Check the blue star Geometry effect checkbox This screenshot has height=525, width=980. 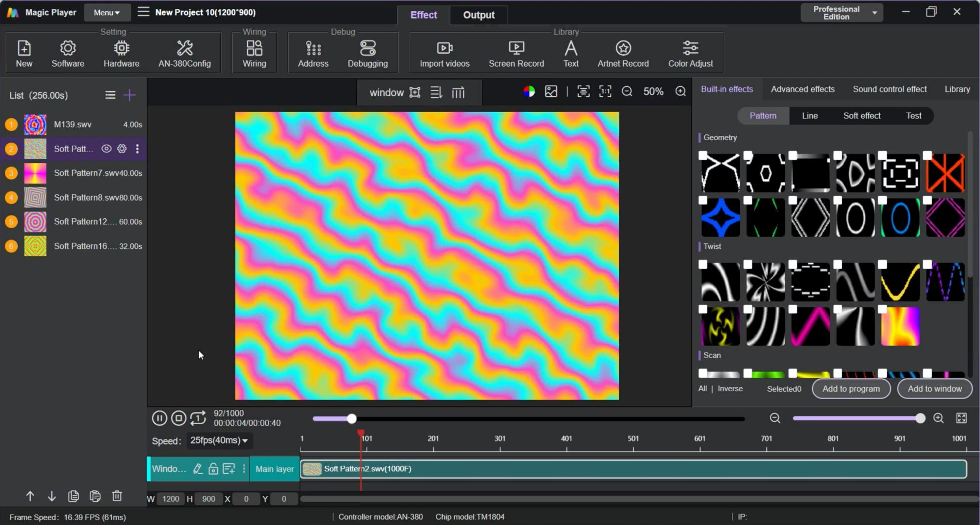[x=703, y=201]
